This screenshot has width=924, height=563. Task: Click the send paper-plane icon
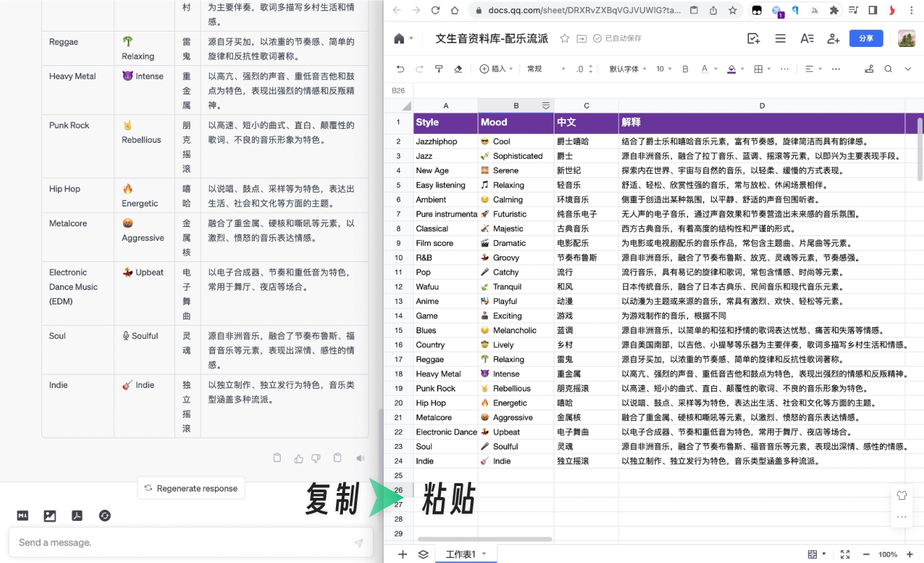(358, 543)
